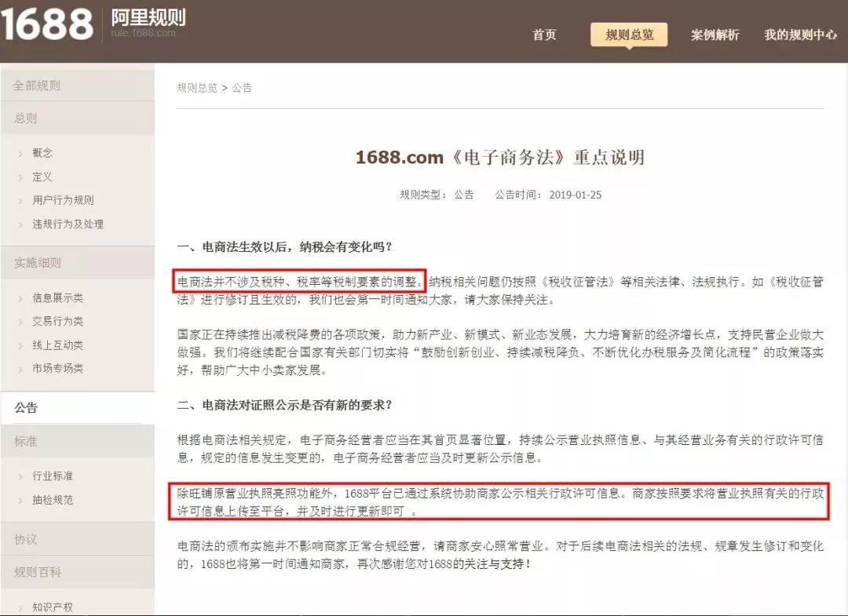Click the paragraph starting 根据电商法相关规定

500,449
